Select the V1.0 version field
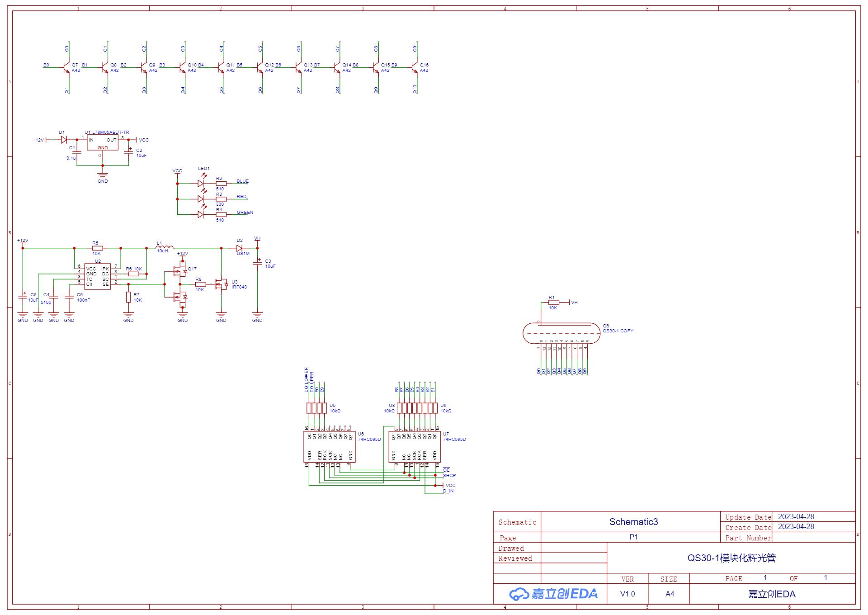The width and height of the screenshot is (868, 615). (x=627, y=594)
